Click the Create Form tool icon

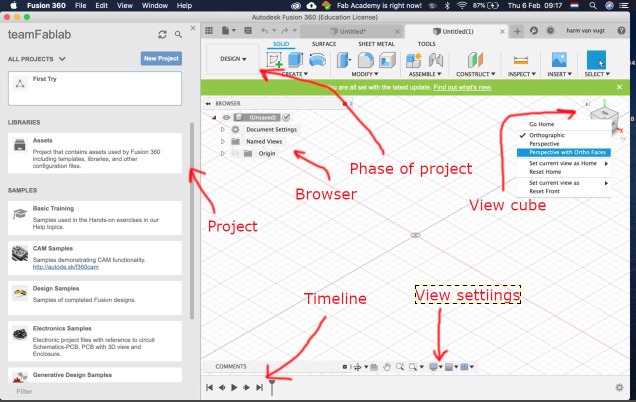(317, 60)
